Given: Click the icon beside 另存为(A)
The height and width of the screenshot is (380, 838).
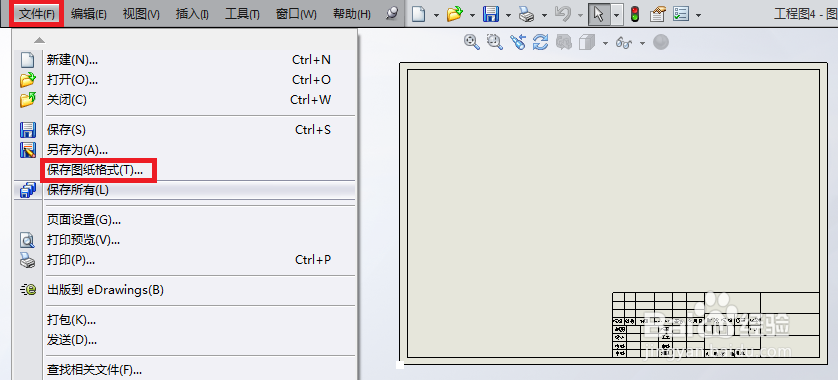Looking at the screenshot, I should pos(27,150).
